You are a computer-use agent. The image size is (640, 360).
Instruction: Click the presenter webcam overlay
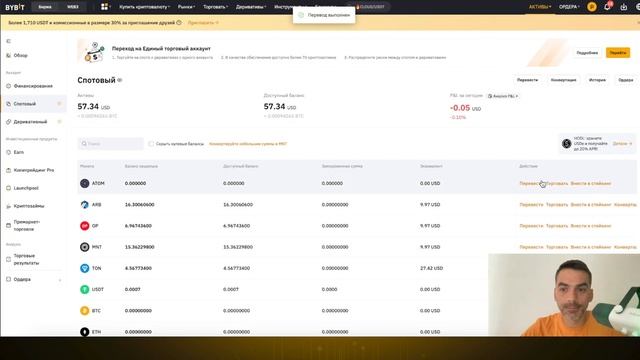click(x=564, y=295)
